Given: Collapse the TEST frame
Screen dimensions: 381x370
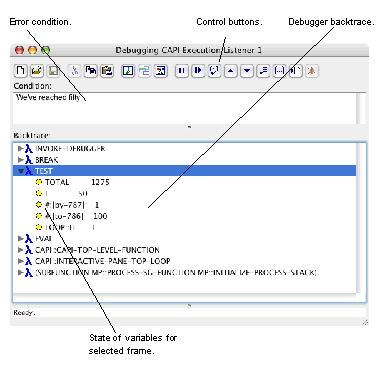Looking at the screenshot, I should coord(20,171).
